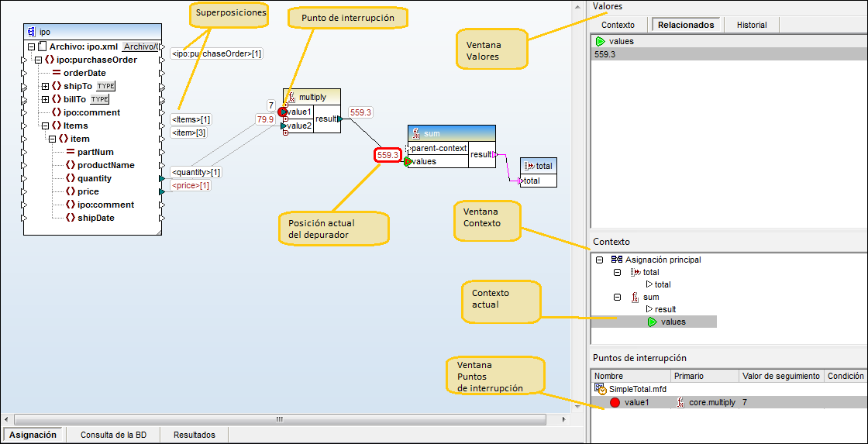868x444 pixels.
Task: Collapse the sum node in Contexto pane
Action: pyautogui.click(x=617, y=297)
